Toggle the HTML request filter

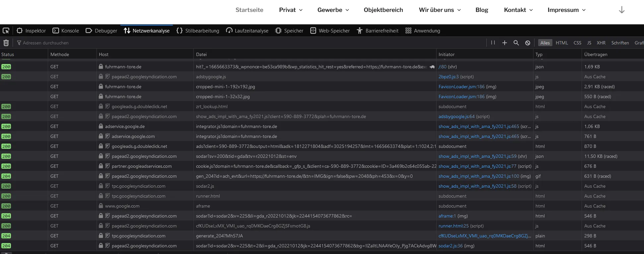tap(562, 43)
